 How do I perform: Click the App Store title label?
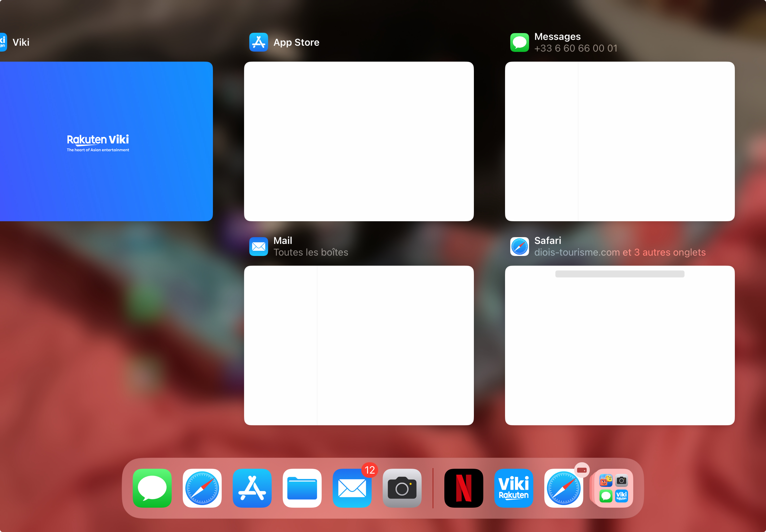pyautogui.click(x=296, y=42)
